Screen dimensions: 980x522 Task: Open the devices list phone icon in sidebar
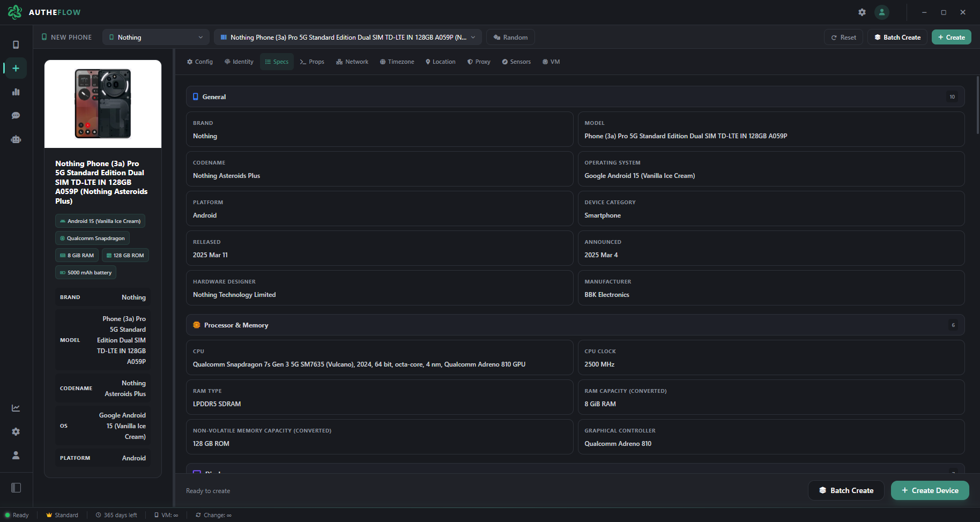(16, 44)
